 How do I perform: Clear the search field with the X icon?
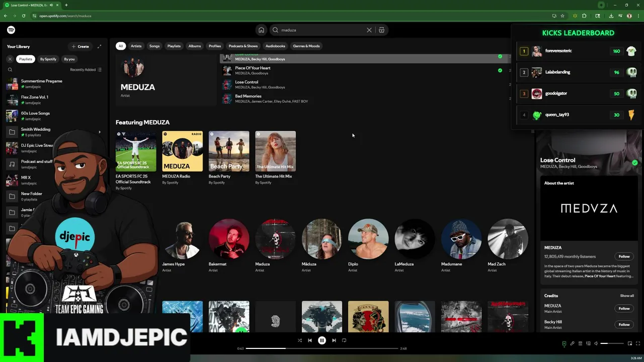pyautogui.click(x=369, y=30)
